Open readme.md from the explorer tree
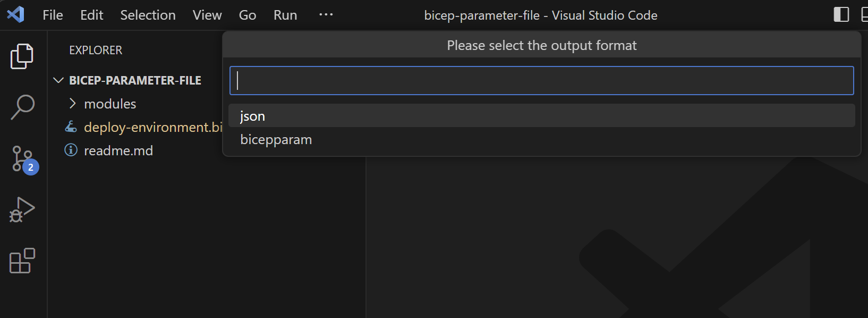This screenshot has height=318, width=868. point(118,150)
